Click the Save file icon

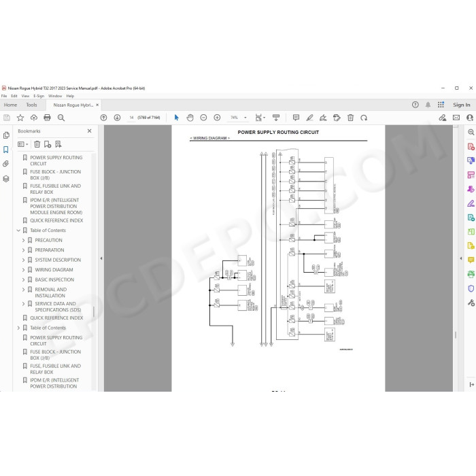7,118
